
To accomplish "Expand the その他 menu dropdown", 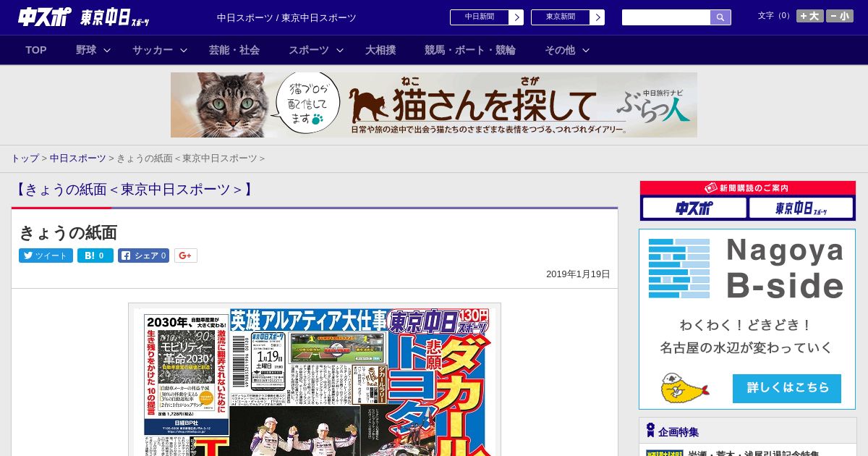I will point(567,50).
